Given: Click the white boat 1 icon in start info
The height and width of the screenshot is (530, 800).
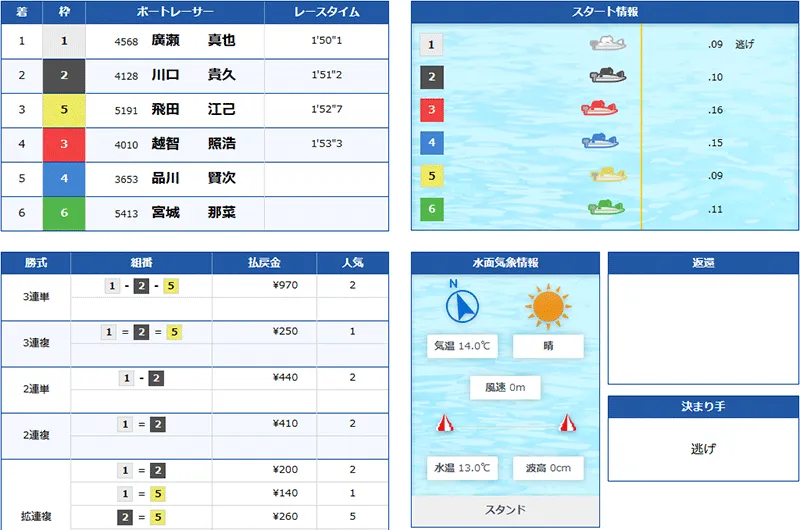Looking at the screenshot, I should 608,43.
